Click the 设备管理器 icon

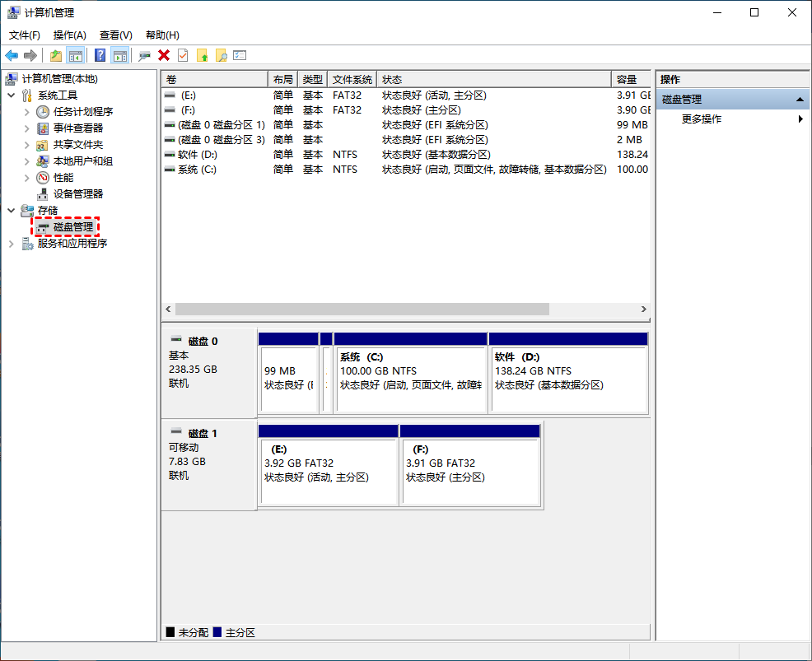point(43,194)
